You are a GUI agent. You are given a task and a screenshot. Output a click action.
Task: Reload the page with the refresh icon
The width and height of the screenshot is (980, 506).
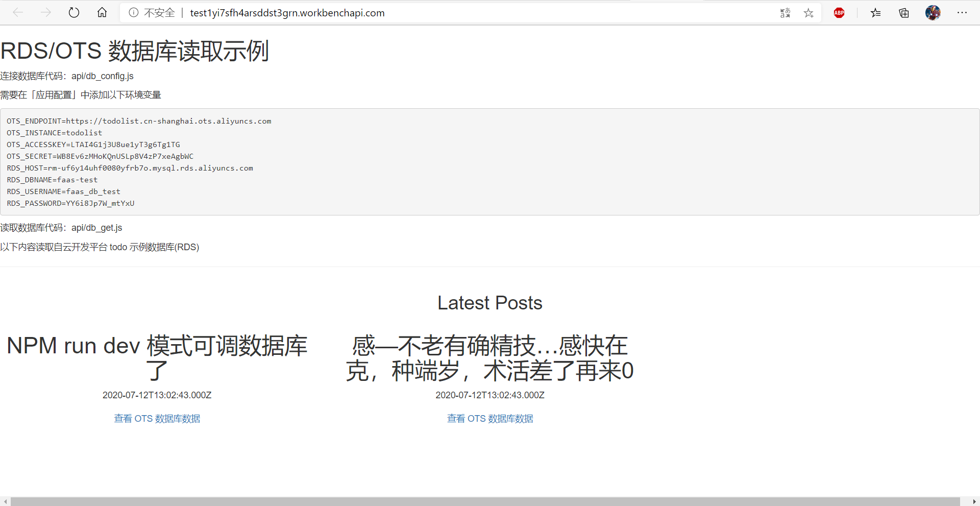[74, 13]
